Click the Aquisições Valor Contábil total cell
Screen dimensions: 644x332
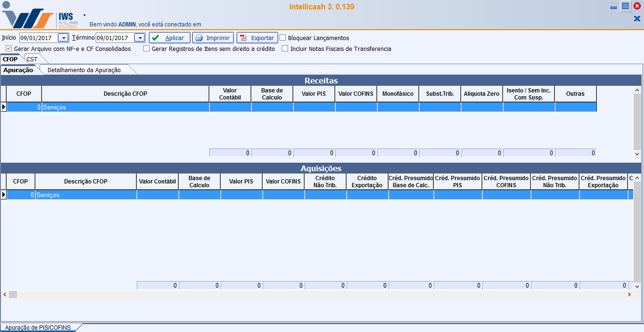tap(157, 285)
